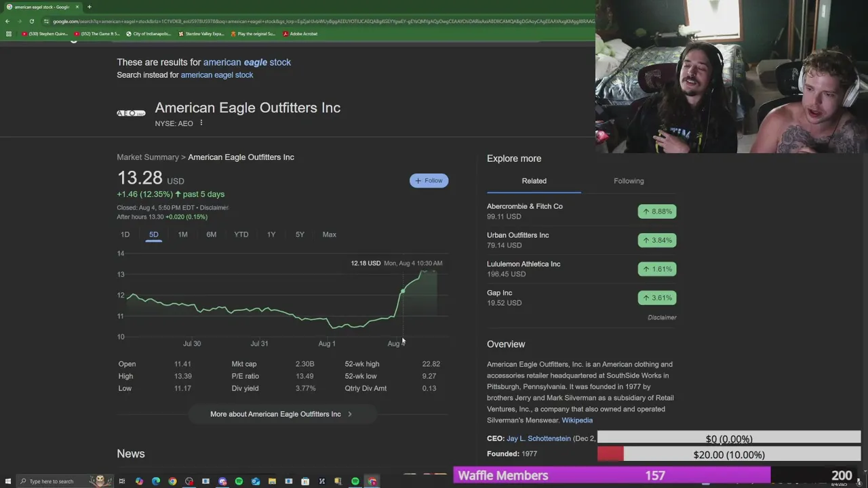Open the Wikipedia link in Overview
The width and height of the screenshot is (868, 488).
(x=577, y=420)
